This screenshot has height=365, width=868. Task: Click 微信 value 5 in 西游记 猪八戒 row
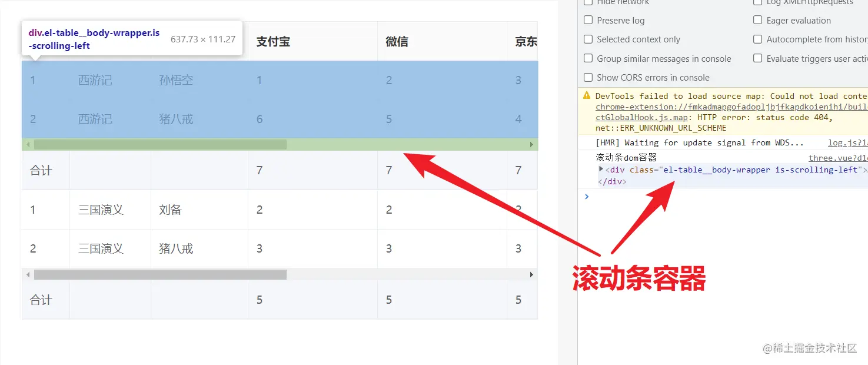click(x=389, y=119)
